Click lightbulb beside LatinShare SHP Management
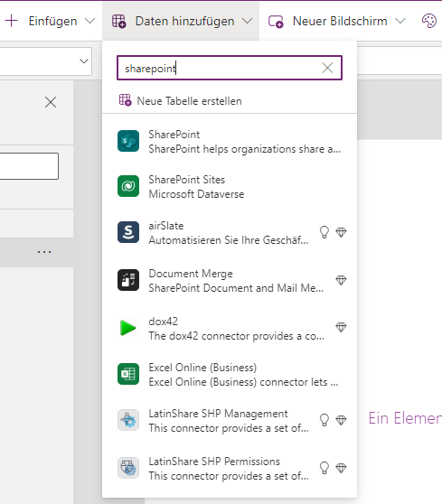The image size is (442, 504). [x=324, y=420]
